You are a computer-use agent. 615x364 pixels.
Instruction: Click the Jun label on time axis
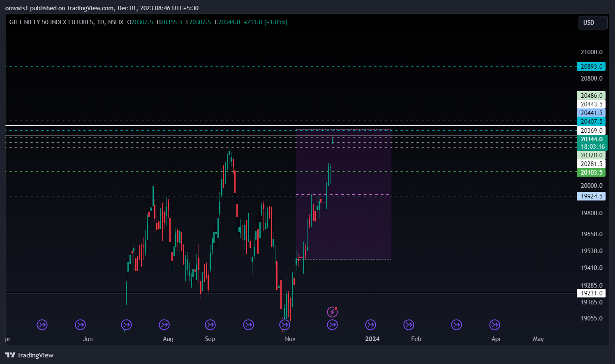(88, 339)
